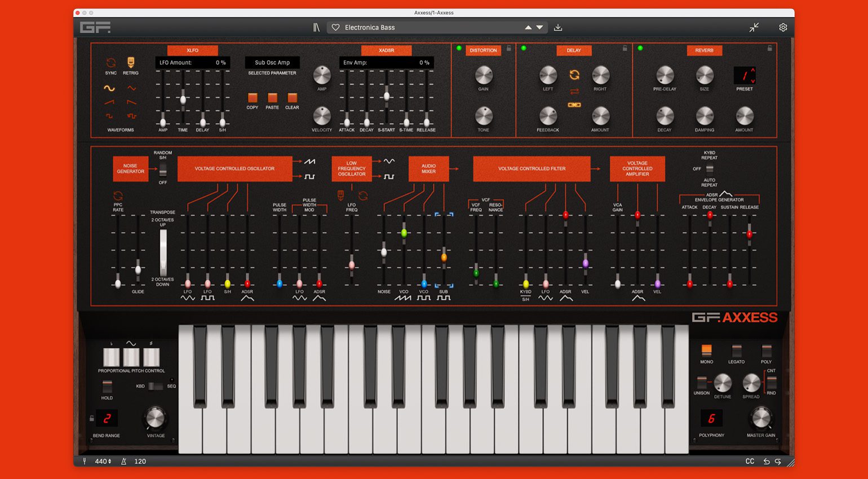868x479 pixels.
Task: Click the XADSR S-START slider
Action: click(387, 96)
